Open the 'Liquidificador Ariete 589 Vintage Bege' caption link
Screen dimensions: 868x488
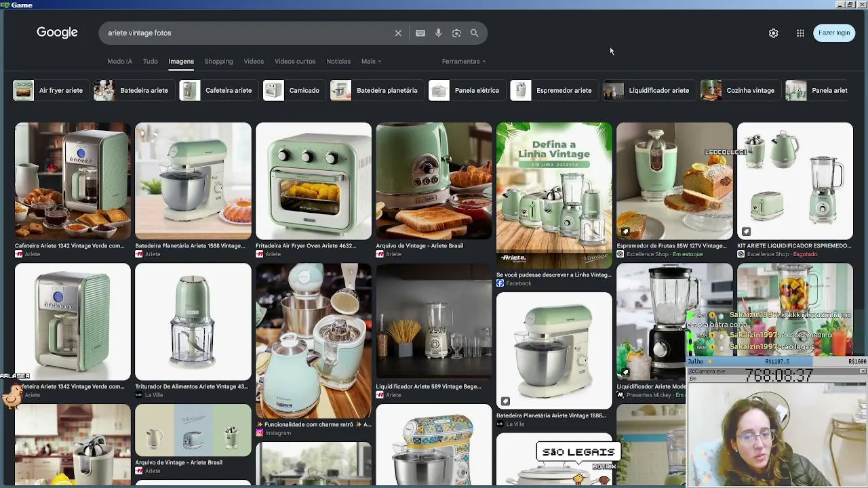[429, 387]
